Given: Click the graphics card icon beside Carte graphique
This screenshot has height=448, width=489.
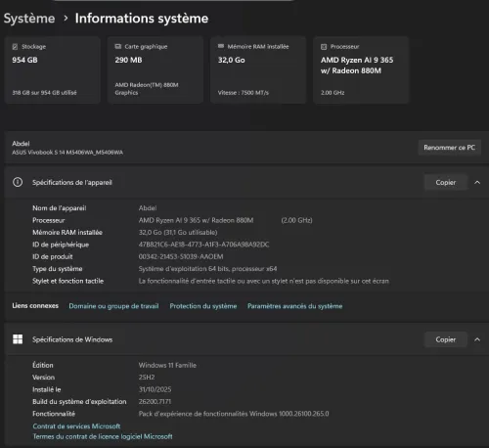Looking at the screenshot, I should pos(118,46).
